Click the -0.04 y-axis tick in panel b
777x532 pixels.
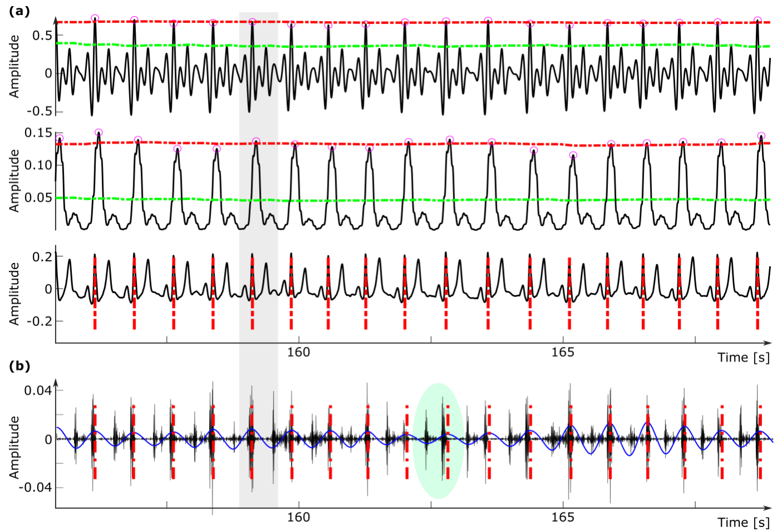pyautogui.click(x=36, y=488)
